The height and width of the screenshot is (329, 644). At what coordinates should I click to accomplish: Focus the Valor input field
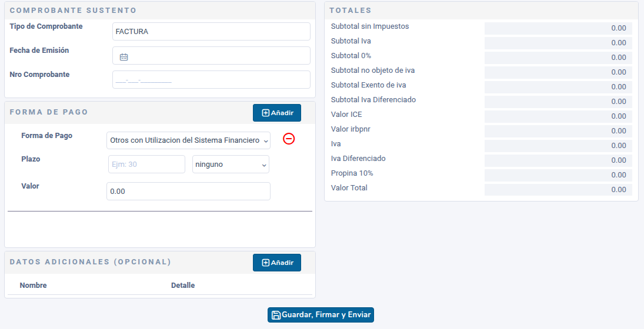pyautogui.click(x=189, y=191)
